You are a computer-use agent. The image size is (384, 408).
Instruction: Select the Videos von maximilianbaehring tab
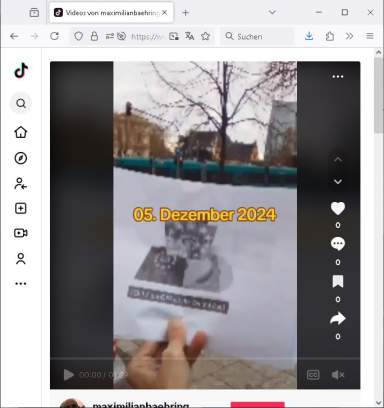111,13
